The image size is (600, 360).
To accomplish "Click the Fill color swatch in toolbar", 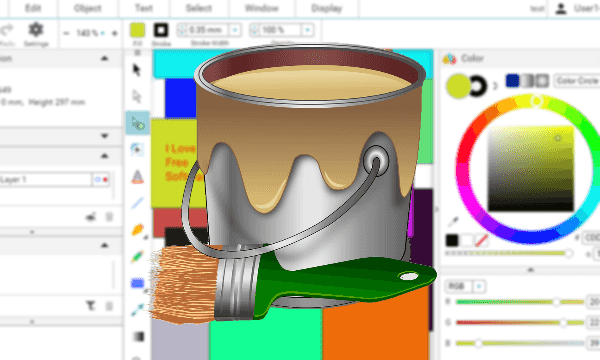I will tap(137, 30).
